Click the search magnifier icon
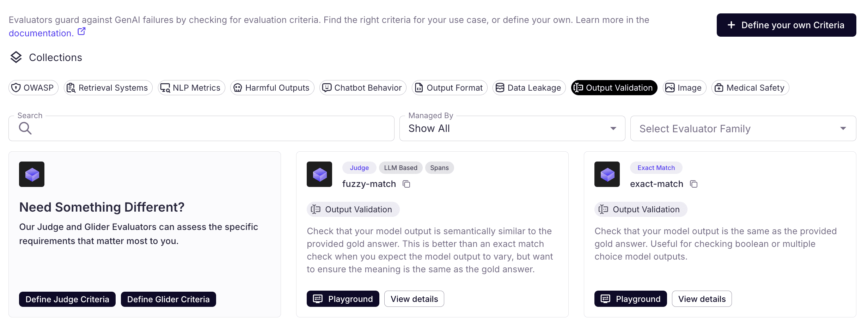The image size is (868, 328). 25,128
